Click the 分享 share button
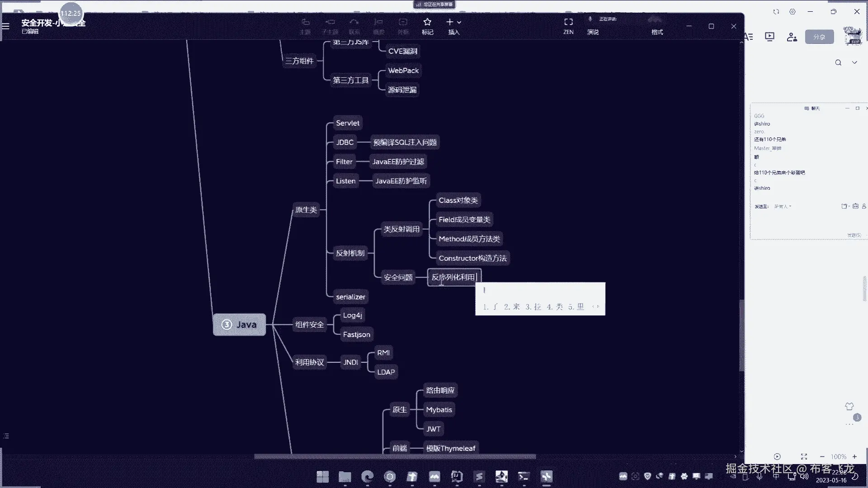The height and width of the screenshot is (488, 868). coord(819,37)
